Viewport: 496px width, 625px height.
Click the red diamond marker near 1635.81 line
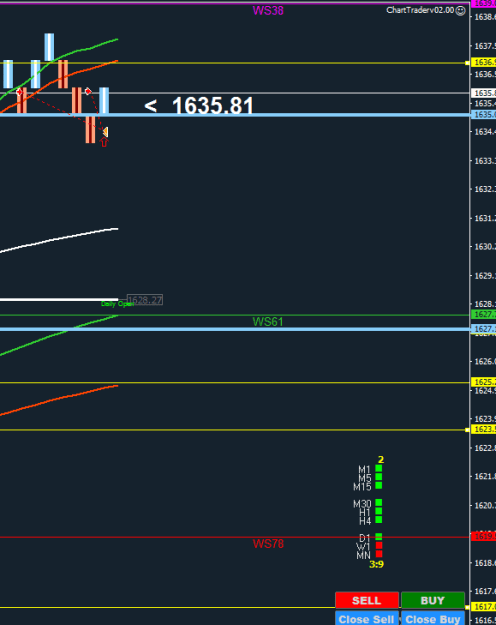(x=88, y=91)
